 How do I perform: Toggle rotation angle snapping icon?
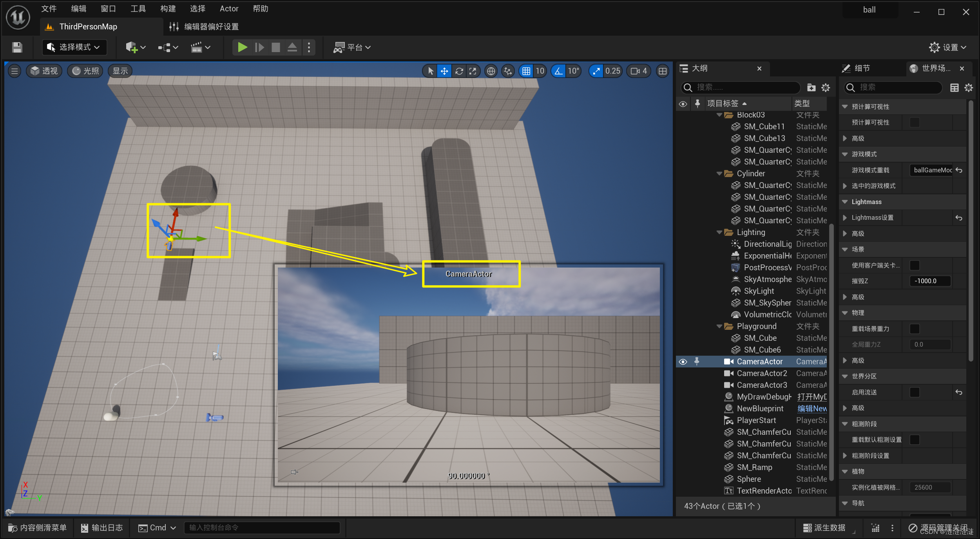pyautogui.click(x=558, y=71)
